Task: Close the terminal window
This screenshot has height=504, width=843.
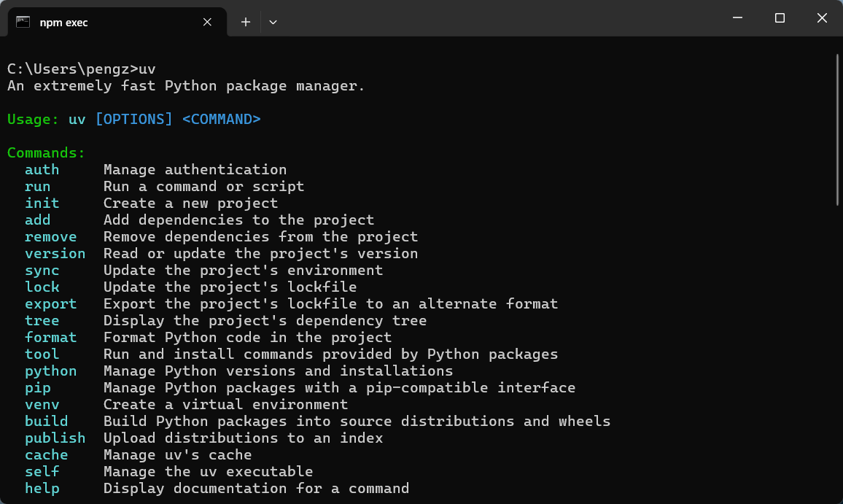Action: point(822,18)
